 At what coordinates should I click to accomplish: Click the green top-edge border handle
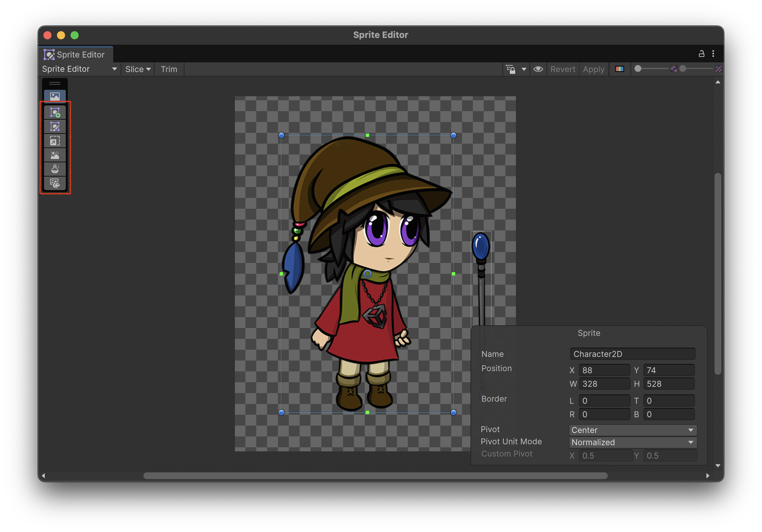click(367, 135)
